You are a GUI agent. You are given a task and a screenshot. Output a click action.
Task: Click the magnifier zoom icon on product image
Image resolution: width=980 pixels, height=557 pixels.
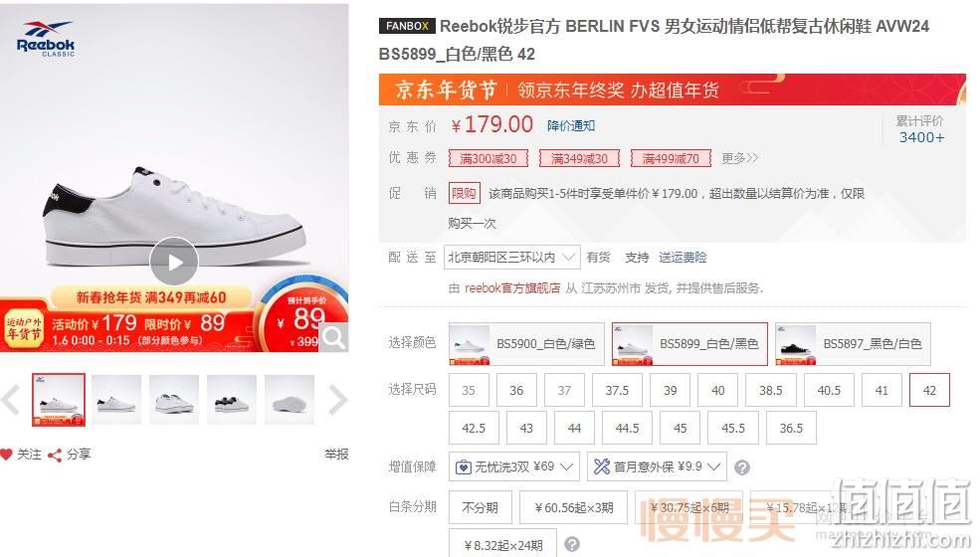pyautogui.click(x=333, y=337)
